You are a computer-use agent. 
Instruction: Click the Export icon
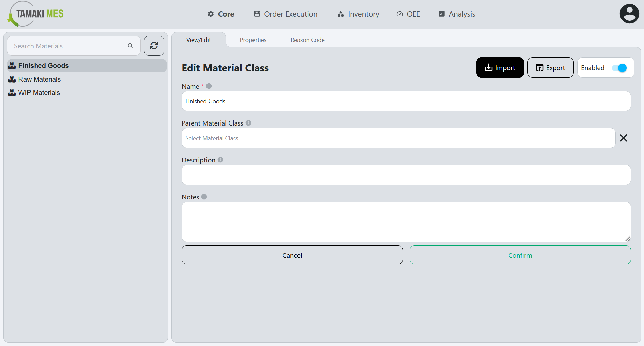point(540,67)
